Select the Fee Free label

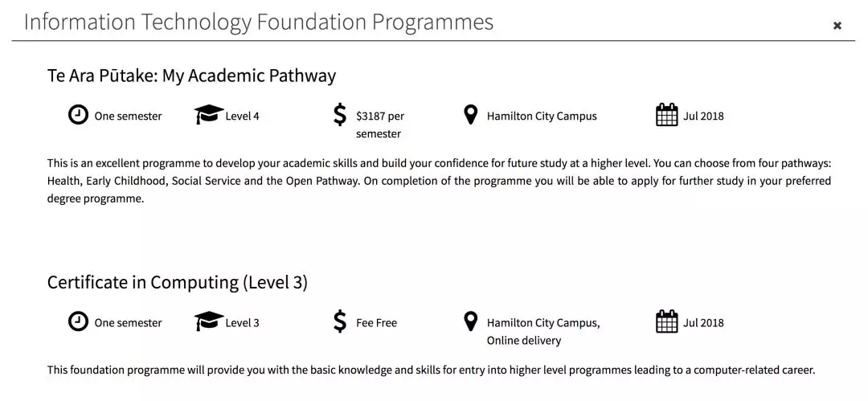376,323
